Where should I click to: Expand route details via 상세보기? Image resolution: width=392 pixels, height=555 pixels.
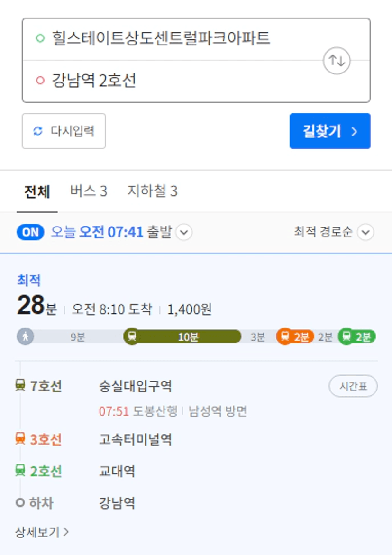[42, 532]
